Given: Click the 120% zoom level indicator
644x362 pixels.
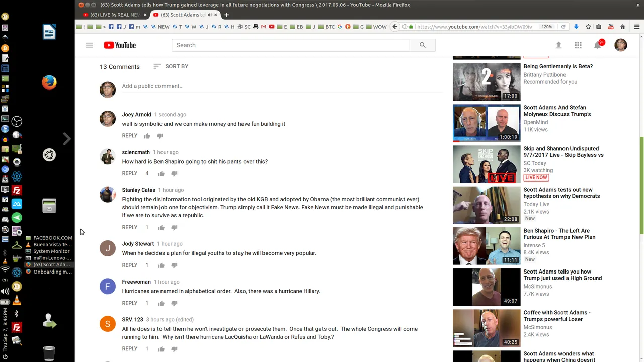Looking at the screenshot, I should [x=547, y=27].
